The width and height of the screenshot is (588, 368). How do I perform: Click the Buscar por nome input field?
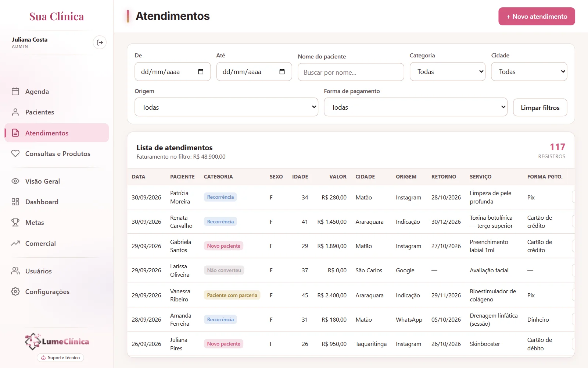(351, 72)
